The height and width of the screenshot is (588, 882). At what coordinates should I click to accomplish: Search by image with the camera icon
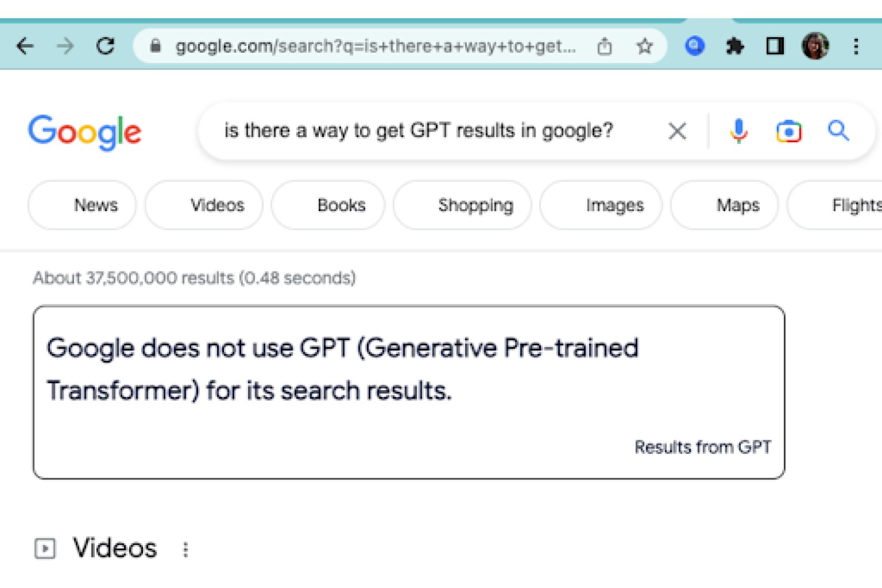click(789, 131)
